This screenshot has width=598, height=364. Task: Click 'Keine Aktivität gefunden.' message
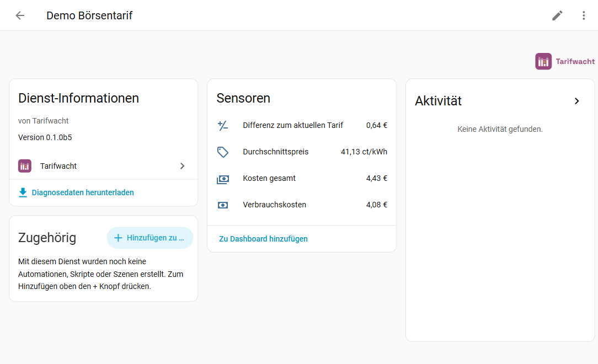coord(500,129)
